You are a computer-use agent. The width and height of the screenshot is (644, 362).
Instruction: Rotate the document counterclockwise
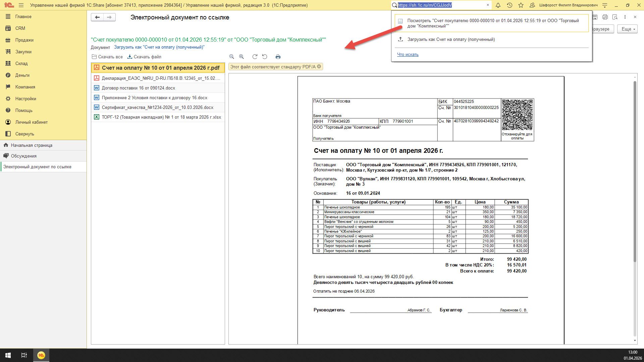coord(265,57)
